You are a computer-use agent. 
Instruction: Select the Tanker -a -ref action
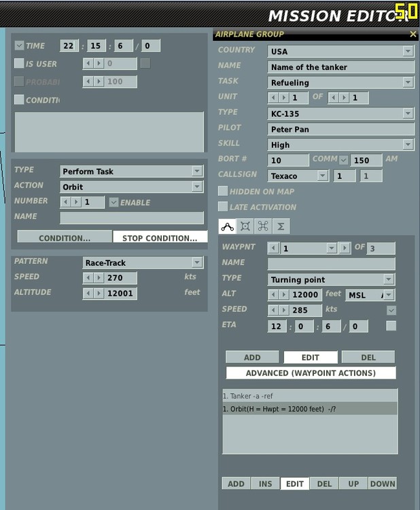310,396
